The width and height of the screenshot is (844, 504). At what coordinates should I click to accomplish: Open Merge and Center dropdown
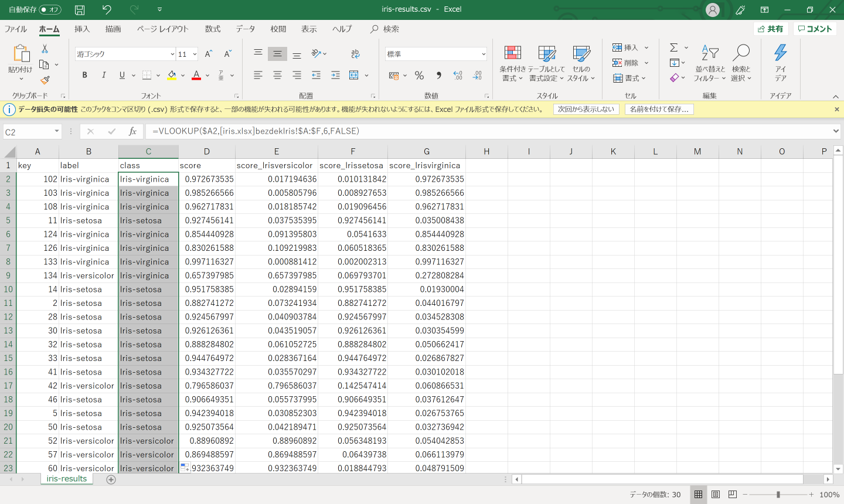pyautogui.click(x=367, y=75)
